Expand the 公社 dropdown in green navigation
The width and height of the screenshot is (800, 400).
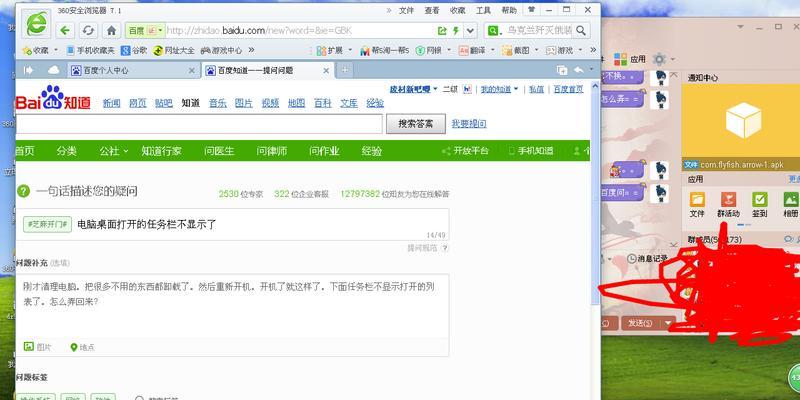(x=126, y=151)
